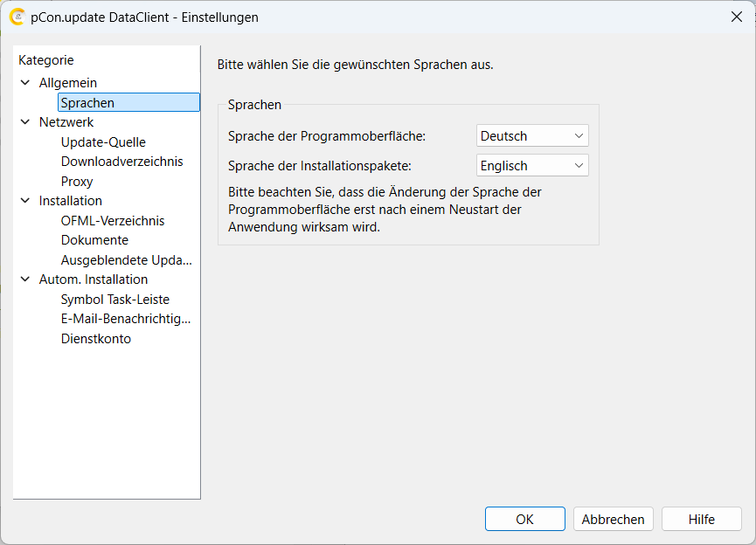Select the Allgemein tree label

pyautogui.click(x=68, y=83)
